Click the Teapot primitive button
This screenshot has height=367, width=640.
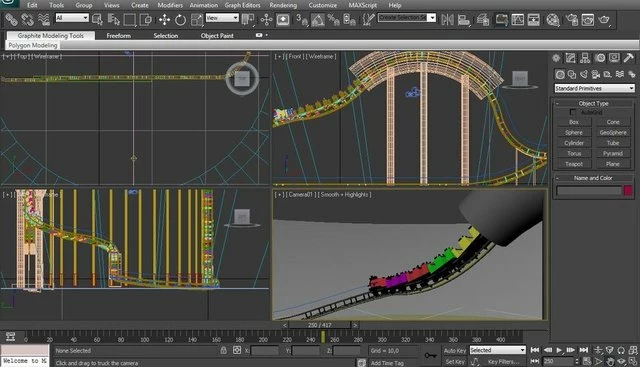[574, 164]
